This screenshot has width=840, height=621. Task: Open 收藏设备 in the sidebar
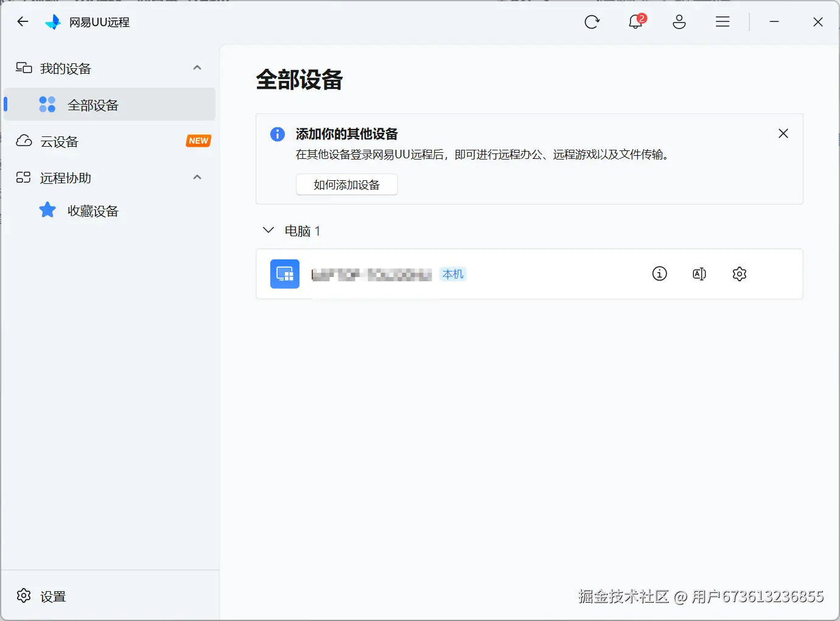click(110, 211)
